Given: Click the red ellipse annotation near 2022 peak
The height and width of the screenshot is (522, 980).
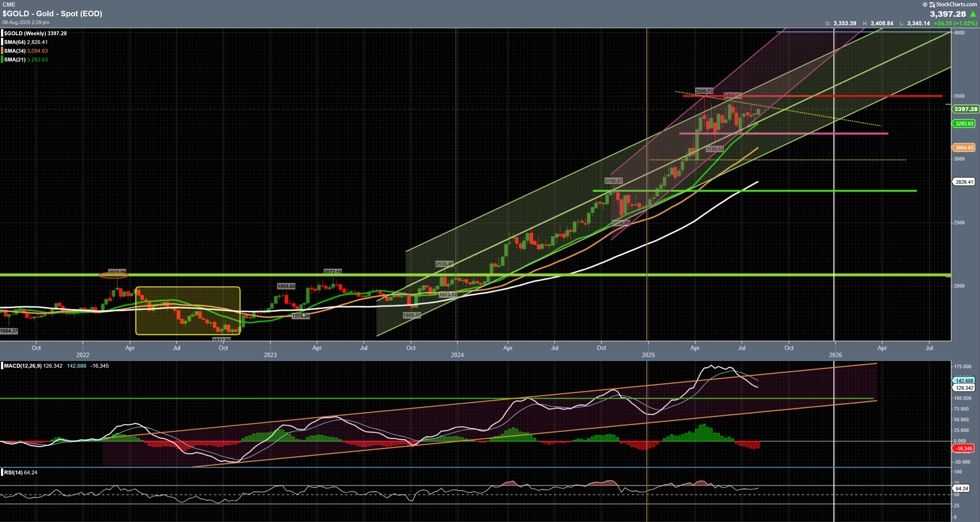Looking at the screenshot, I should click(113, 275).
